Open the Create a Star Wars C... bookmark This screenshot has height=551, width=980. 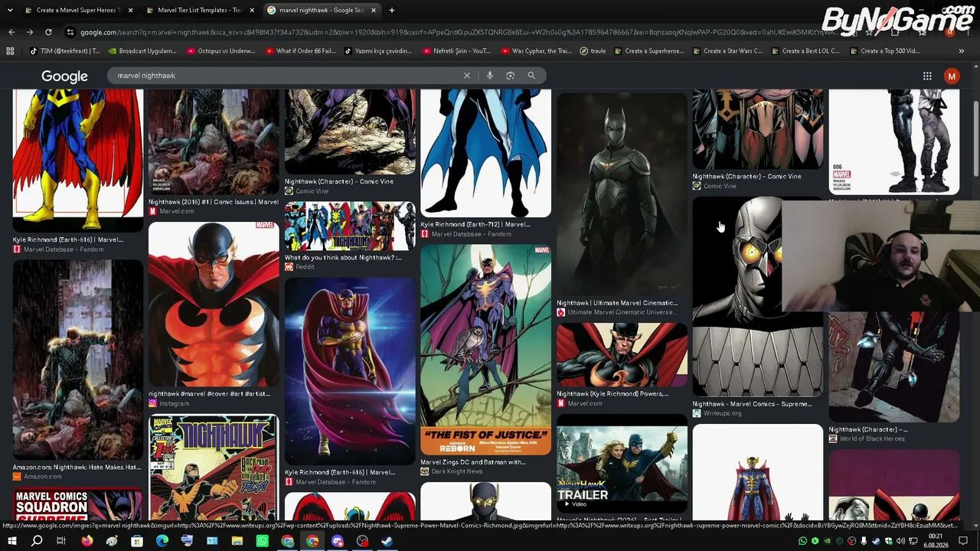pyautogui.click(x=727, y=51)
